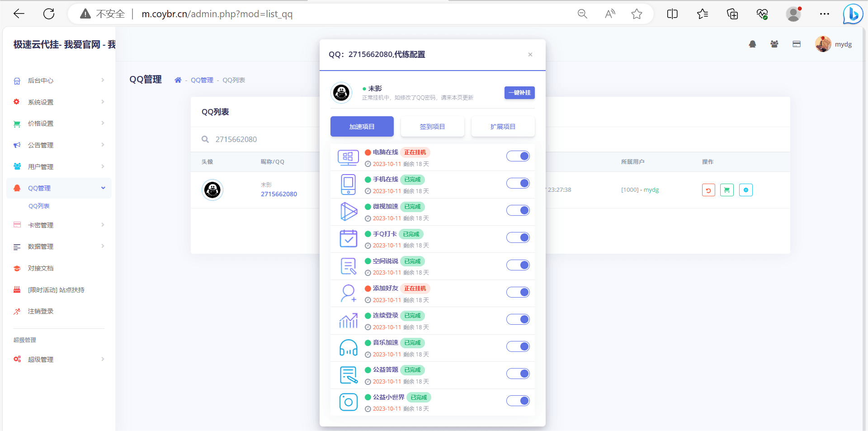
Task: Select the 加速项目 tab
Action: [362, 127]
